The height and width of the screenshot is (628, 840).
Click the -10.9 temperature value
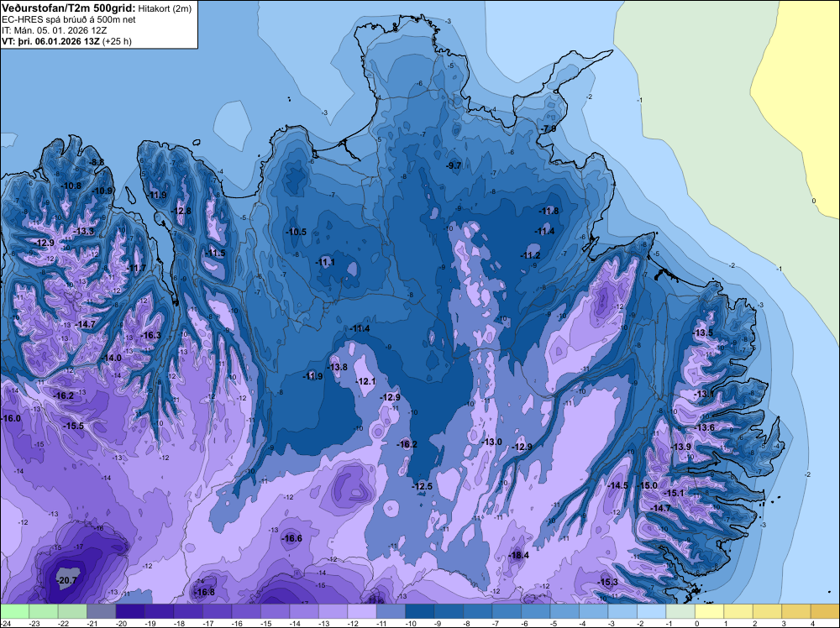[x=102, y=191]
